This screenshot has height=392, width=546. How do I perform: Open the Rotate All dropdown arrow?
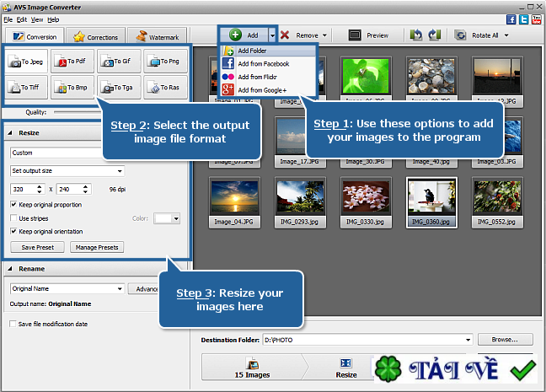(506, 35)
